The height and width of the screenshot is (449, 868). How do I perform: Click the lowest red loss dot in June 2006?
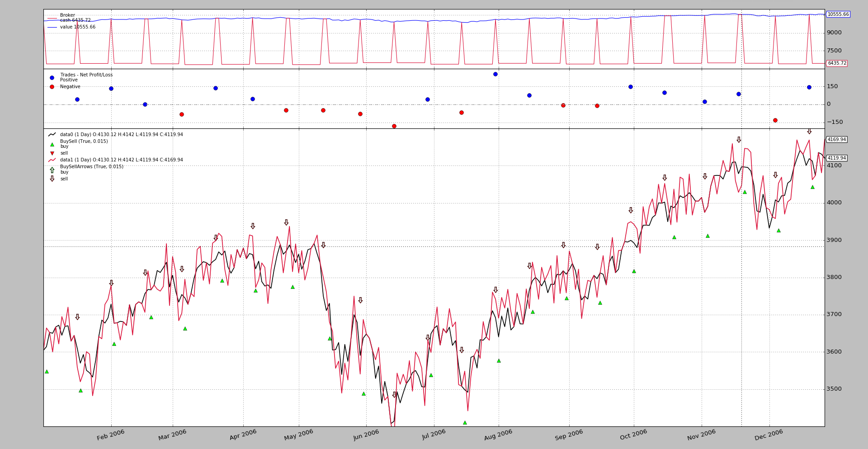point(394,126)
